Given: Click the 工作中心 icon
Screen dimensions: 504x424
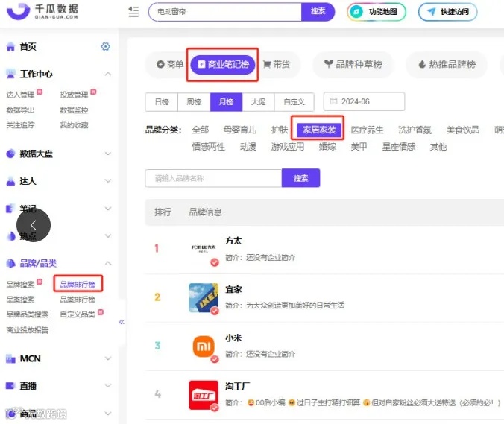Looking at the screenshot, I should click(x=11, y=74).
